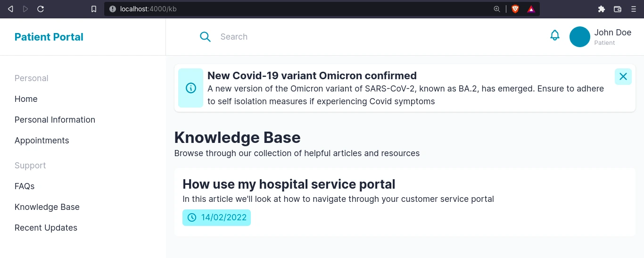Open the browser hamburger menu
This screenshot has width=644, height=258.
tap(633, 9)
